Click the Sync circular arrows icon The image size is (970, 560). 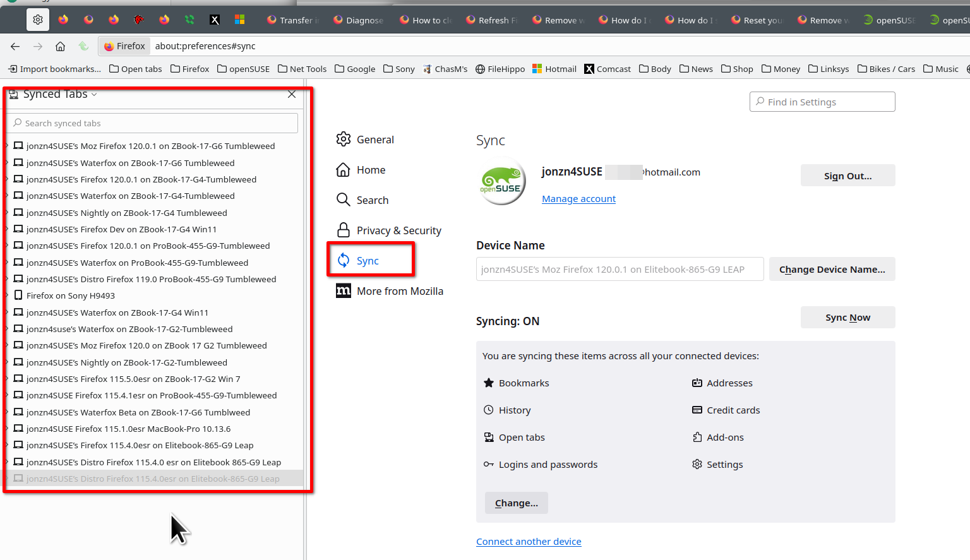pos(344,260)
